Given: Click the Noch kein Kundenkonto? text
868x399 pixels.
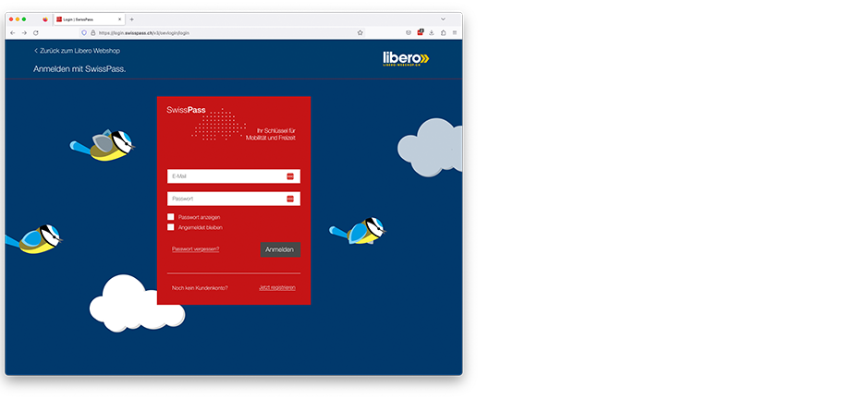Looking at the screenshot, I should click(200, 288).
